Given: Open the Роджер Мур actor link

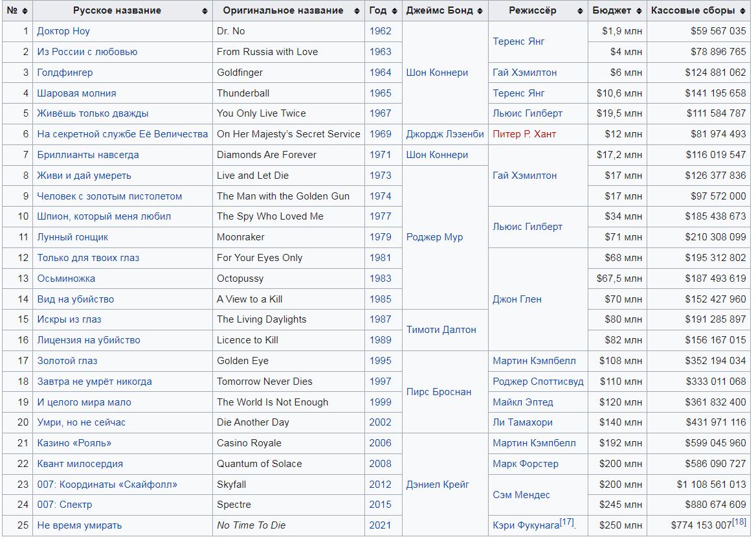Looking at the screenshot, I should pos(434,237).
